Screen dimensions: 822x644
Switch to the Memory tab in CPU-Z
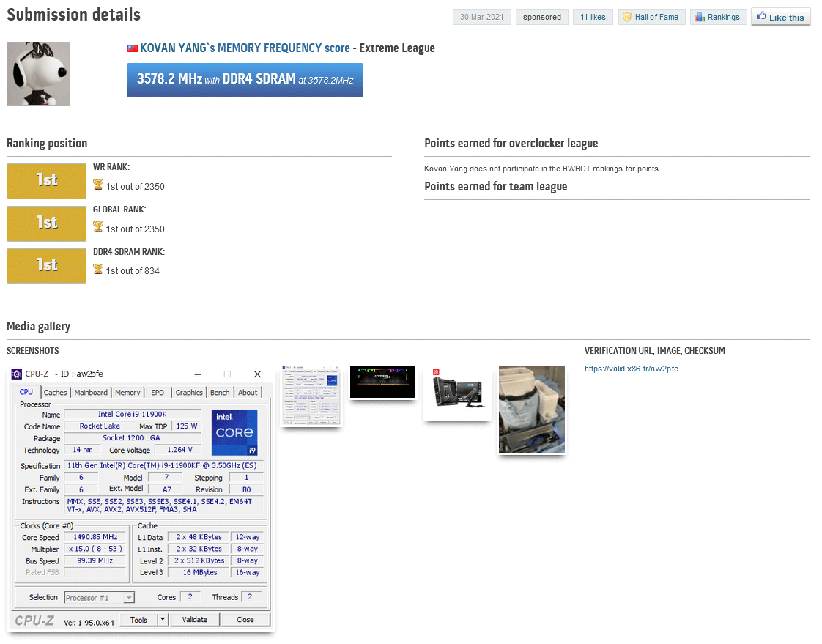click(127, 392)
